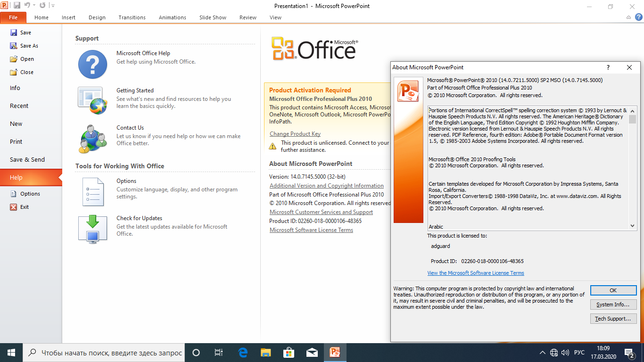Click the File ribbon tab

pos(13,17)
